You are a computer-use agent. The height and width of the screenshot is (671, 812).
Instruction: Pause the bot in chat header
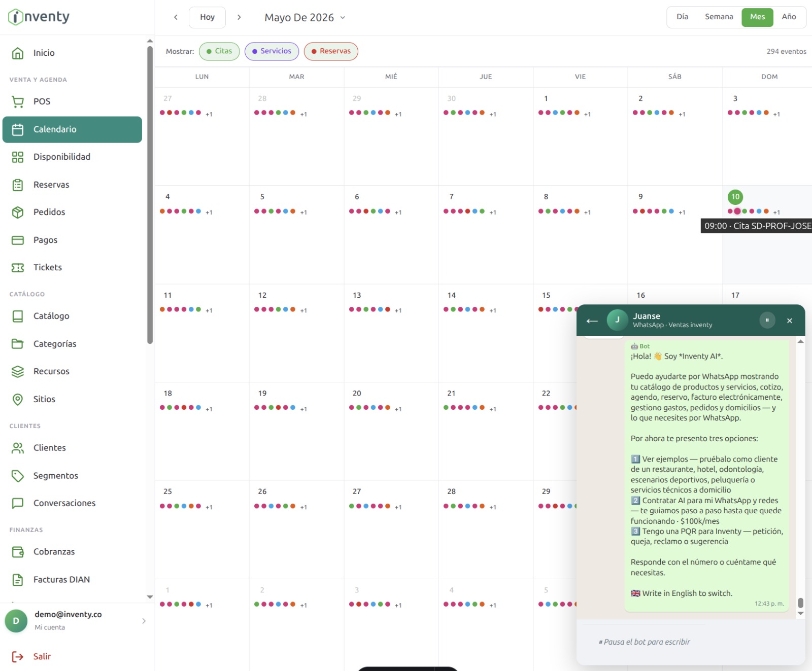pos(767,320)
